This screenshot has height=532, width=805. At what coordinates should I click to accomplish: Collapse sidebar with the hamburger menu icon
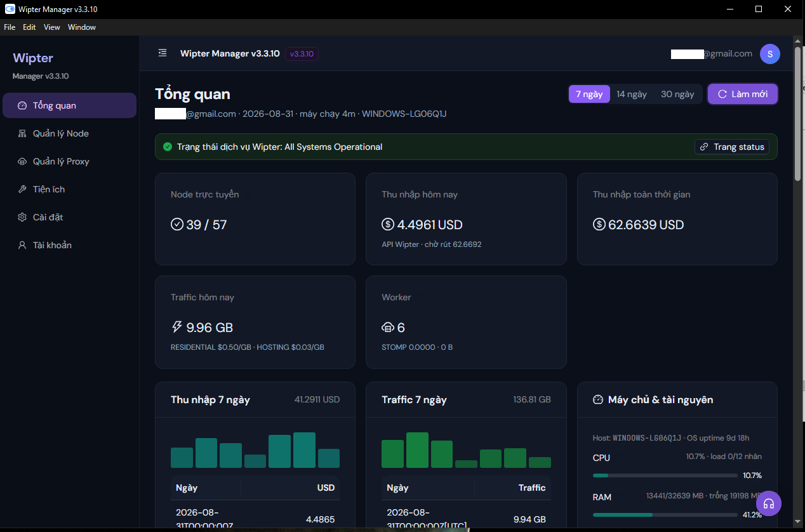coord(163,53)
